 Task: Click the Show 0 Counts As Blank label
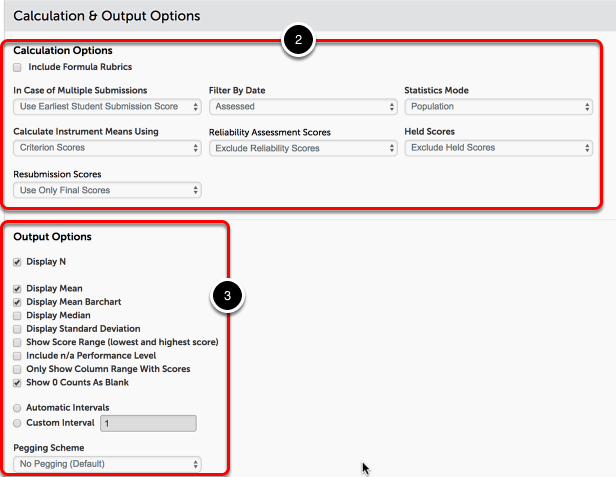click(77, 382)
